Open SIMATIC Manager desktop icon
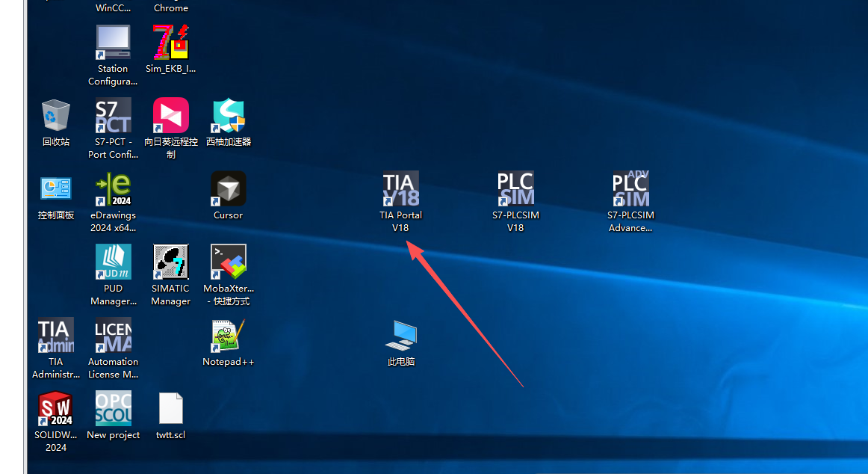 tap(170, 262)
